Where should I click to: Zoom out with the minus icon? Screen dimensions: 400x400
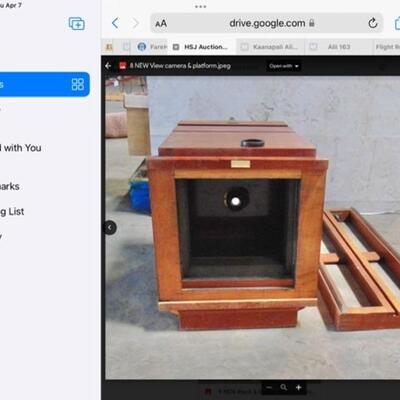[x=269, y=387]
